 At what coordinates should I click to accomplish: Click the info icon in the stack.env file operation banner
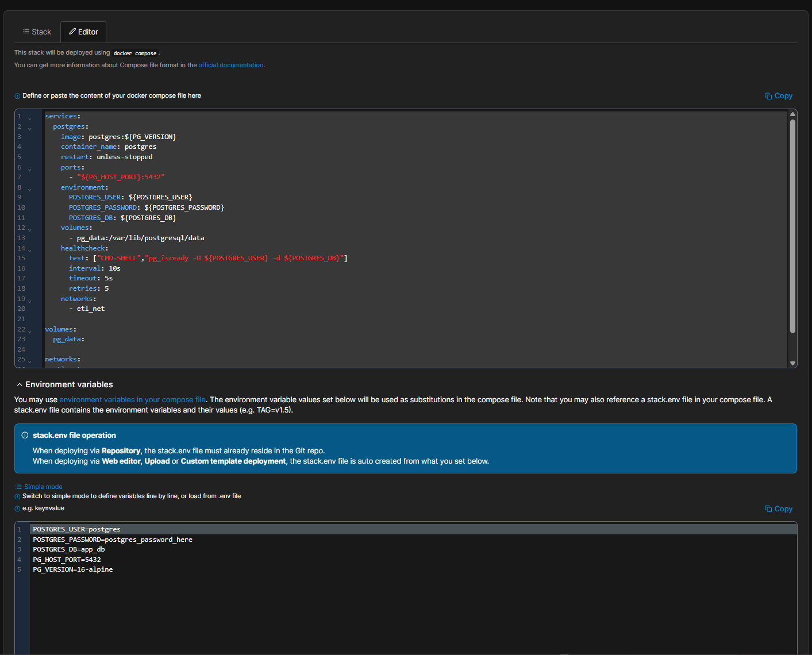point(25,436)
